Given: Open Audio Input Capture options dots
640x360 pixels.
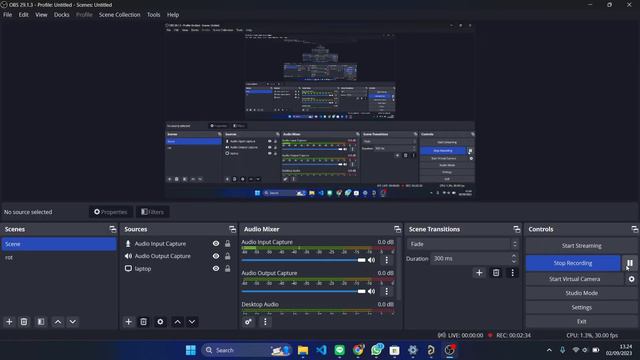Looking at the screenshot, I should (x=387, y=260).
